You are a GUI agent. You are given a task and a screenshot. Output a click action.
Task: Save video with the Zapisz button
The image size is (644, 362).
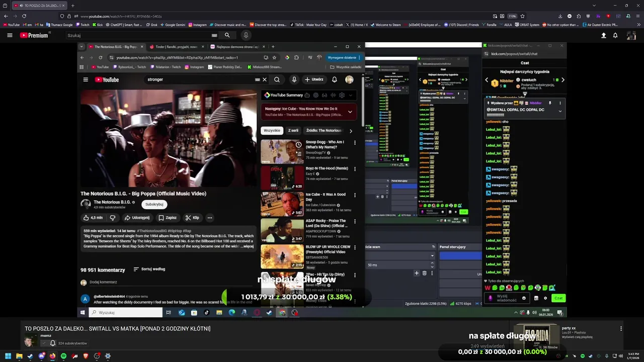[x=168, y=218]
